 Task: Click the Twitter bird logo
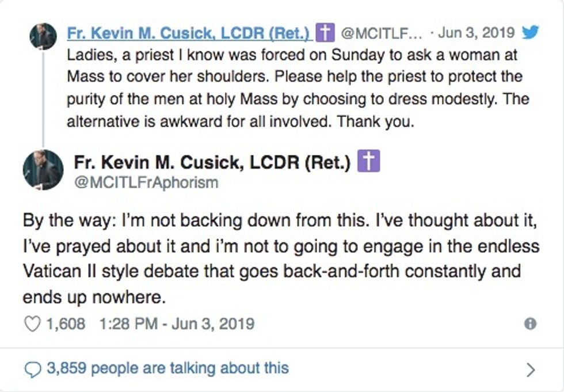(529, 33)
